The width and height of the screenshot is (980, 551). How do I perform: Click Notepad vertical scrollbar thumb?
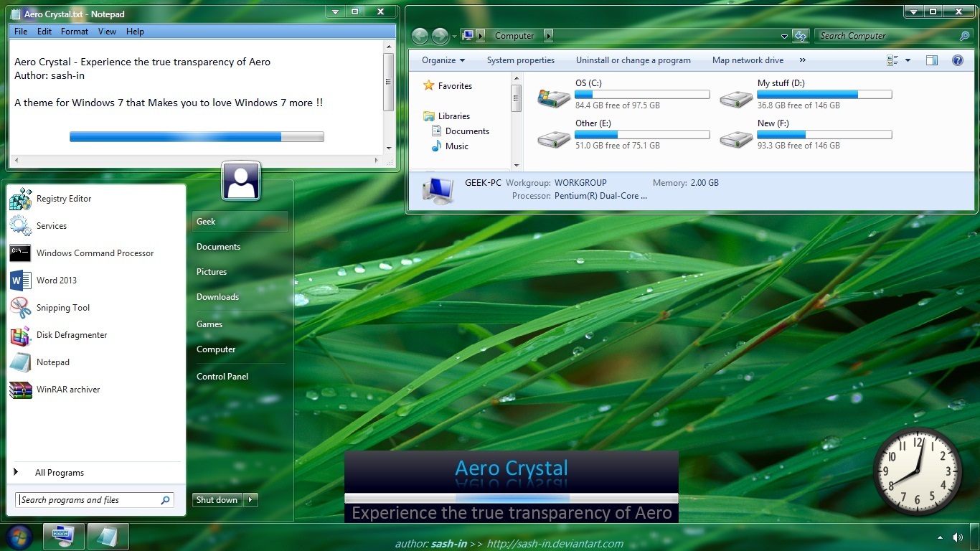coord(389,82)
